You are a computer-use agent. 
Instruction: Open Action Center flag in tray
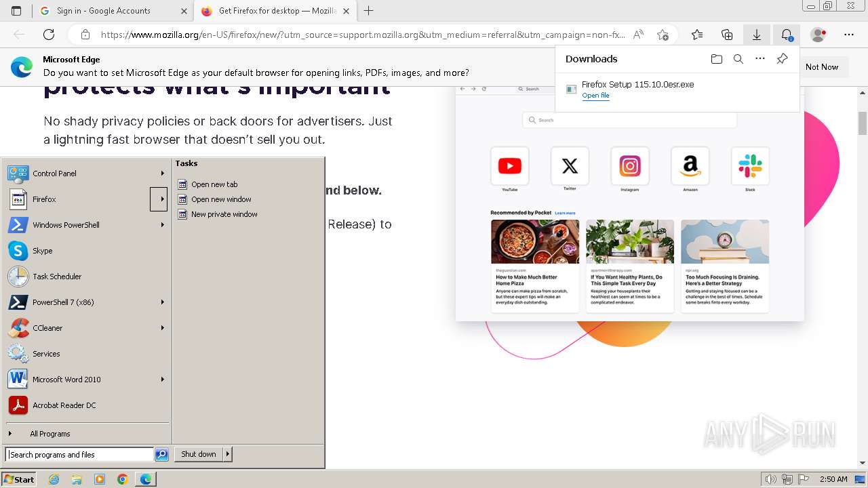(x=802, y=479)
